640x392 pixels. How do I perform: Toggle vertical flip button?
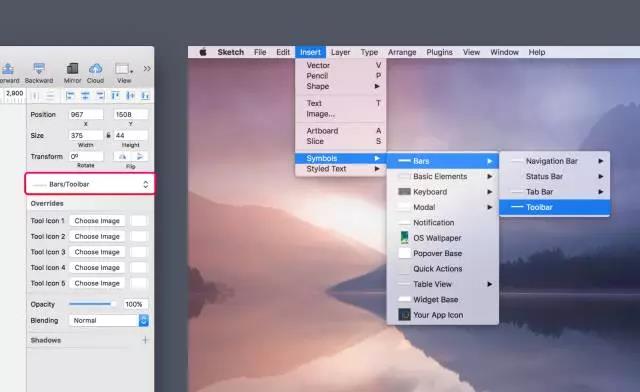click(x=139, y=157)
